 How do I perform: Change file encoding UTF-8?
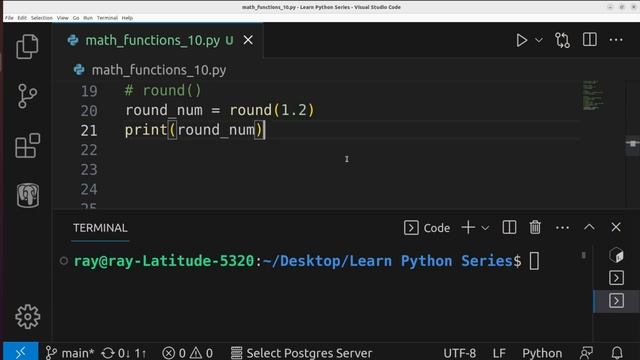pos(460,353)
